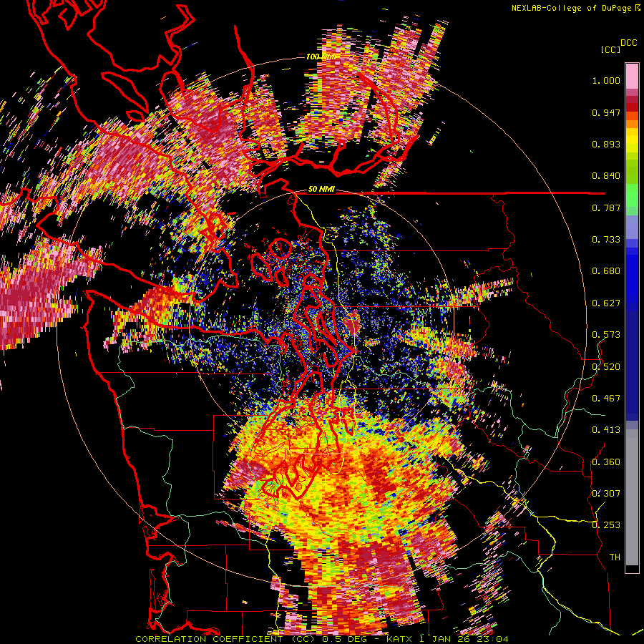The height and width of the screenshot is (644, 644).
Task: Click the 0.413 value on color scale
Action: 606,430
